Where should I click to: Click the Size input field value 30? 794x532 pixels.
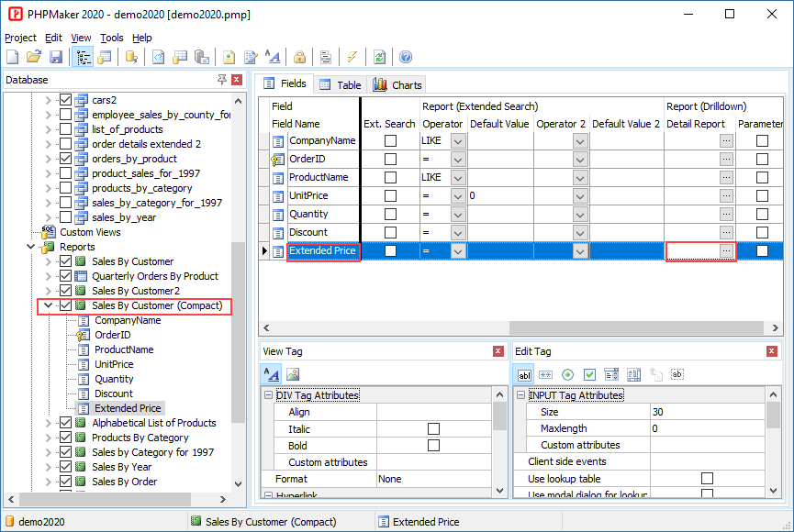pos(707,412)
